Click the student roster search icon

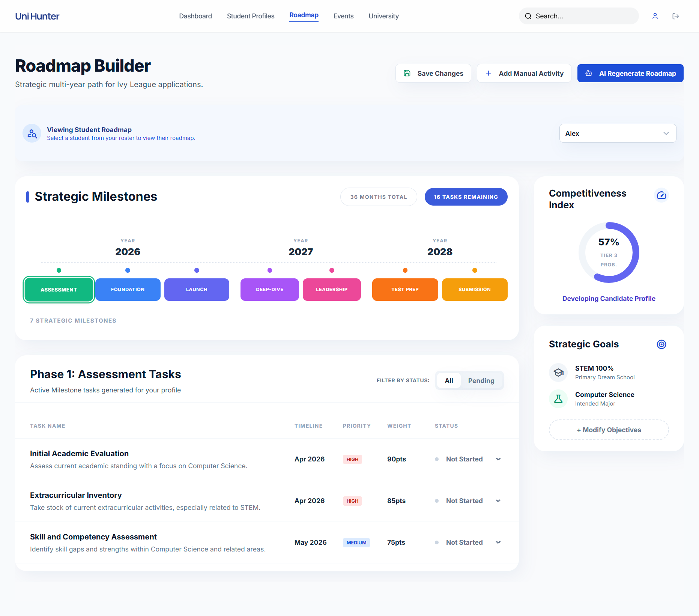click(32, 134)
